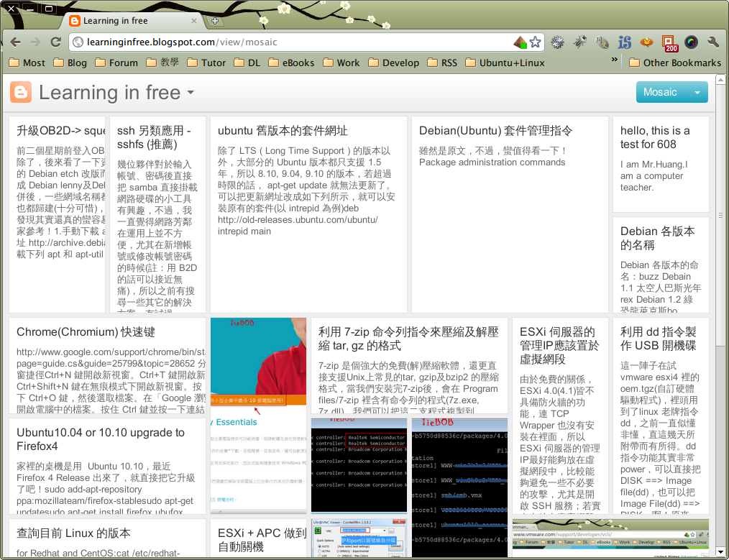The image size is (729, 560).
Task: Open the 'Other Bookmarks' folder
Action: pyautogui.click(x=676, y=63)
